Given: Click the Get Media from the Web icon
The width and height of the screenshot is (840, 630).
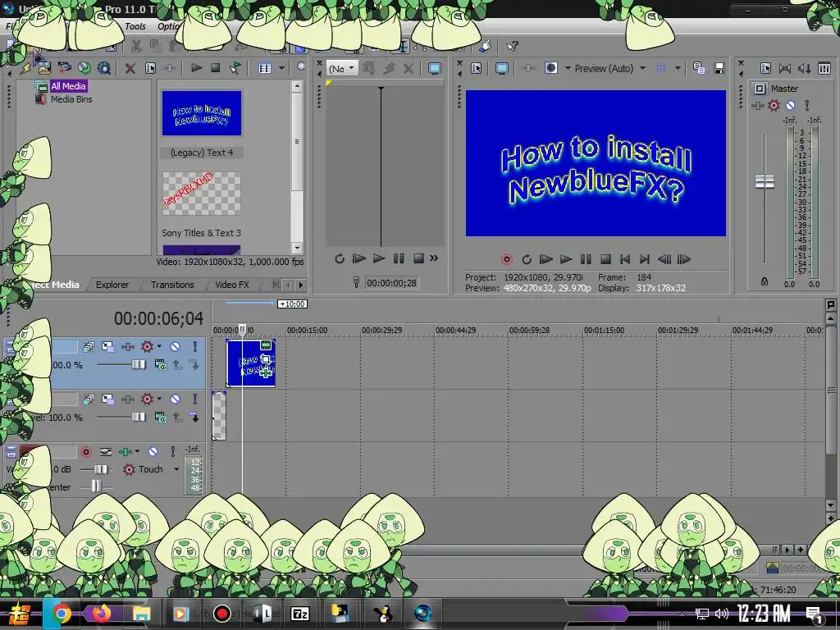Looking at the screenshot, I should pyautogui.click(x=104, y=68).
